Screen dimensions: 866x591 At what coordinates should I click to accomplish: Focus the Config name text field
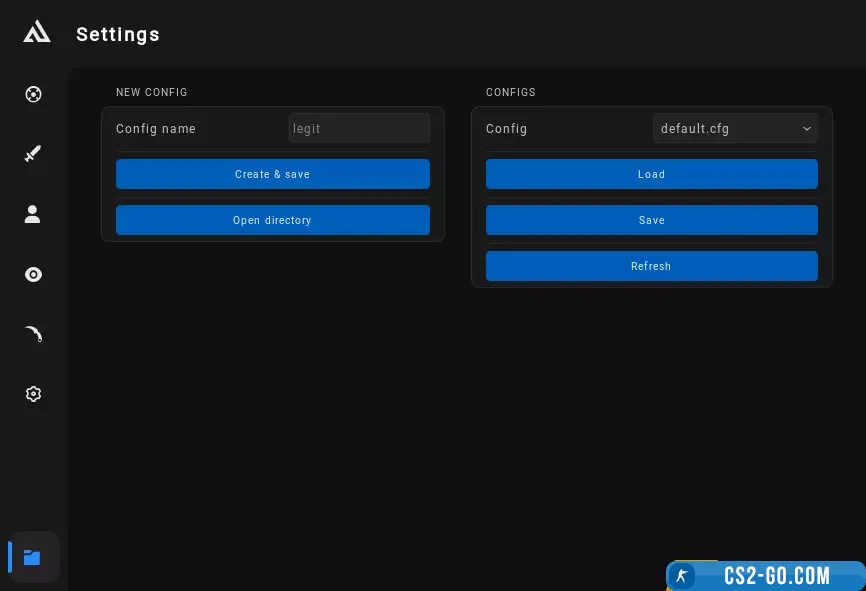tap(358, 128)
